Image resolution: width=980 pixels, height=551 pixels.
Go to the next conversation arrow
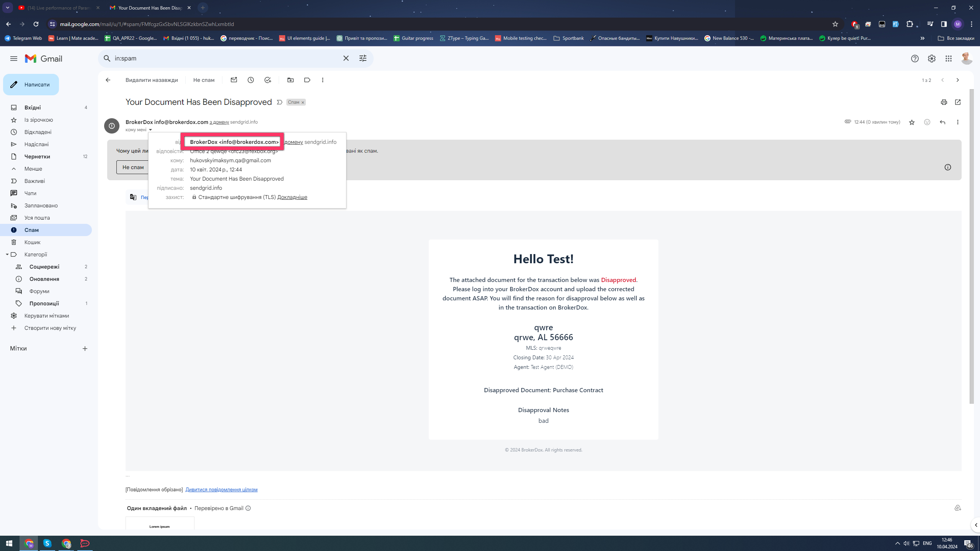[x=958, y=80]
